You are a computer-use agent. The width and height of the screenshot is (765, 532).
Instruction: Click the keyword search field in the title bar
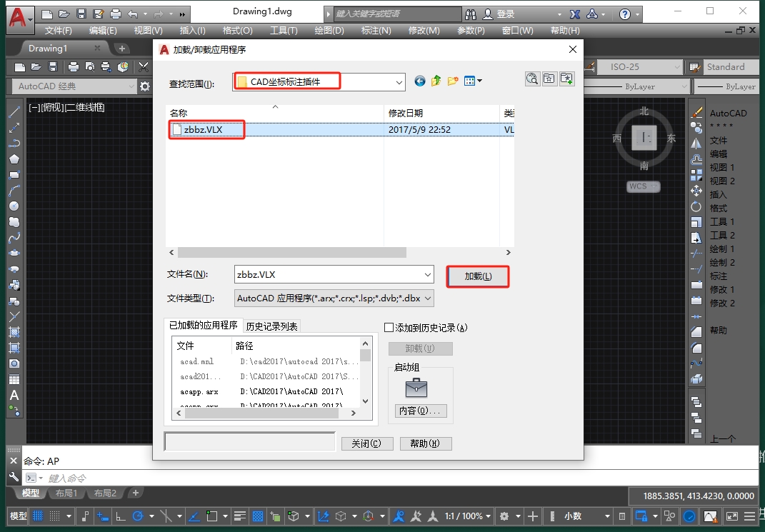397,14
